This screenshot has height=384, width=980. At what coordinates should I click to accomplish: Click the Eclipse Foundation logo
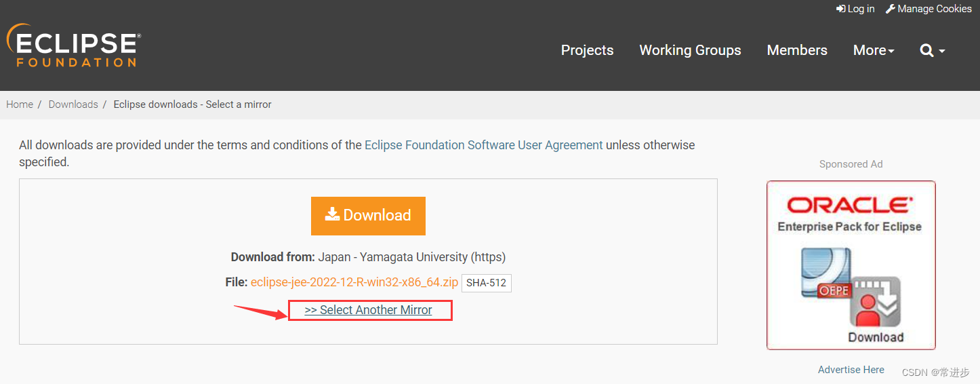(73, 45)
